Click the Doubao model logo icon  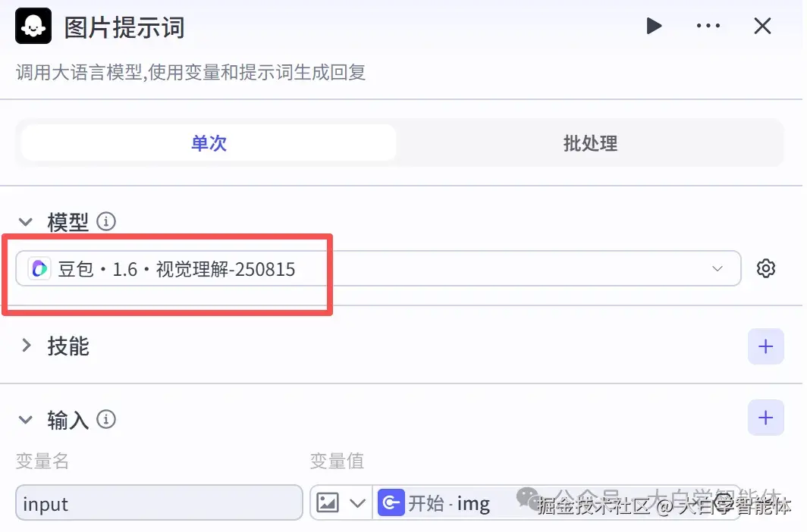[x=39, y=268]
